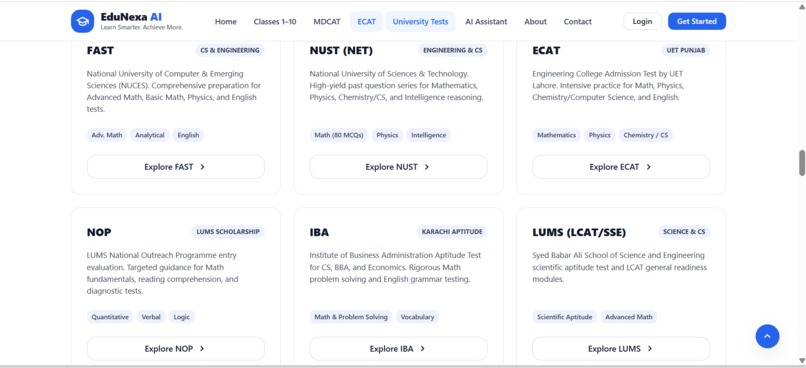The image size is (806, 368).
Task: Click the Explore ECAT button
Action: [621, 167]
